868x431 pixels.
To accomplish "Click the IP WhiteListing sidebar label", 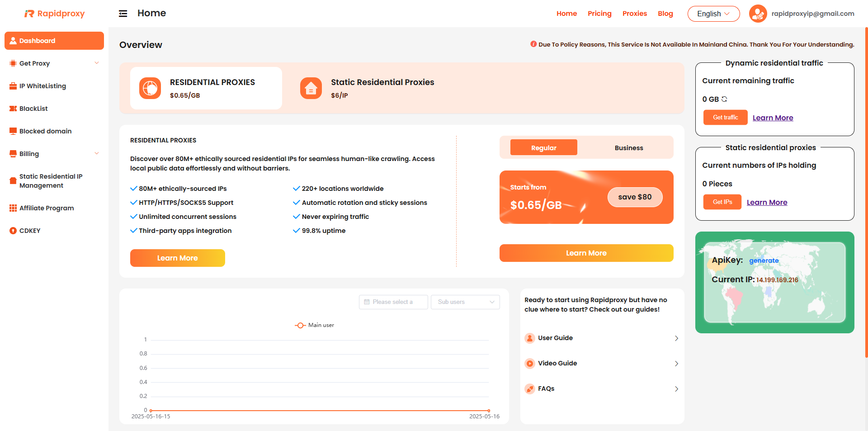I will click(x=42, y=86).
